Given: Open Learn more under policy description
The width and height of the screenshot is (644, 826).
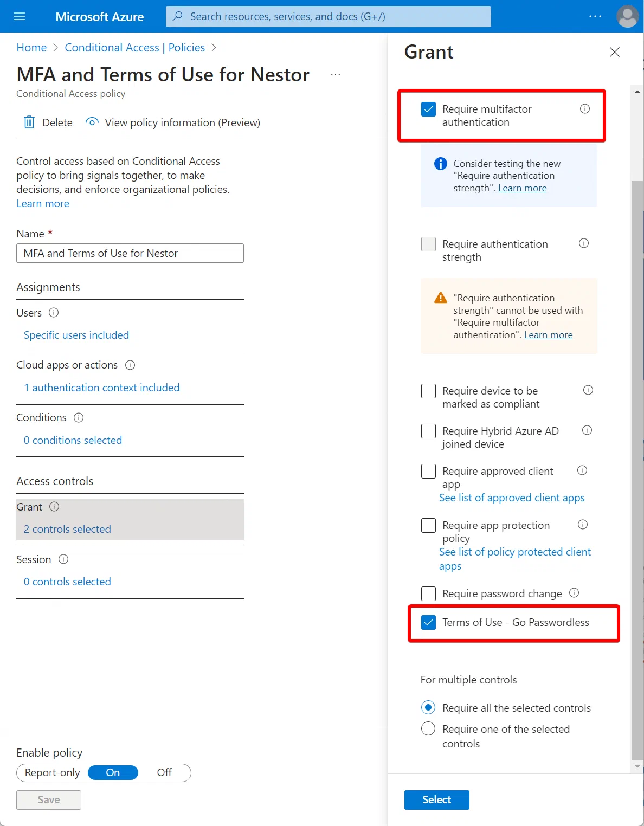Looking at the screenshot, I should [43, 203].
